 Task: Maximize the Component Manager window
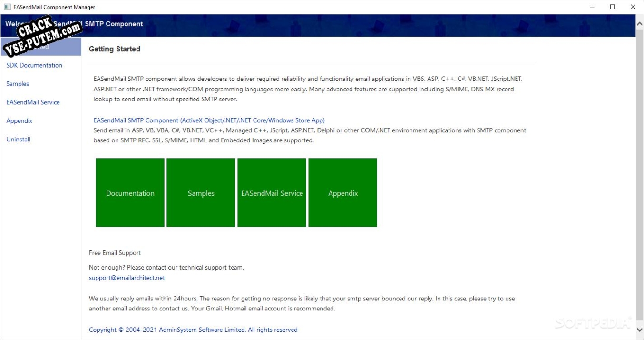tap(613, 7)
